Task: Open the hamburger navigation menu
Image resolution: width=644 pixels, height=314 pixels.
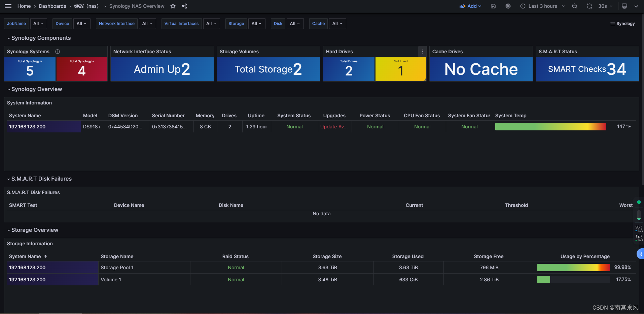Action: (x=8, y=6)
